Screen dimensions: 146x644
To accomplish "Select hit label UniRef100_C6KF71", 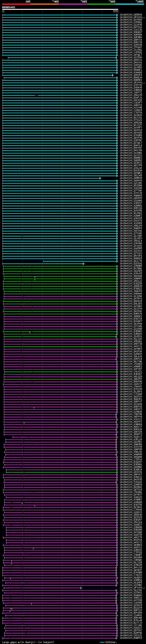I will pyautogui.click(x=131, y=93).
